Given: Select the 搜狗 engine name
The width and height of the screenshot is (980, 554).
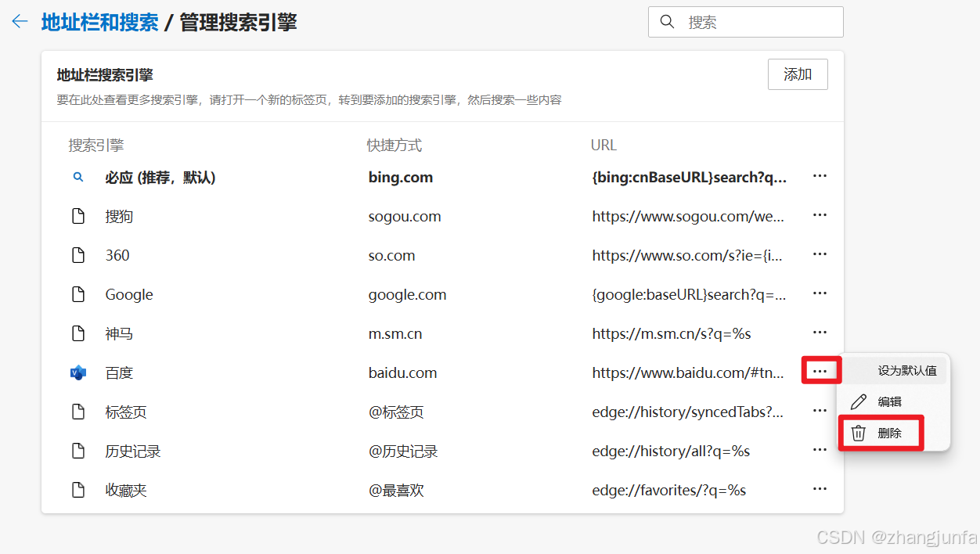Looking at the screenshot, I should (119, 217).
